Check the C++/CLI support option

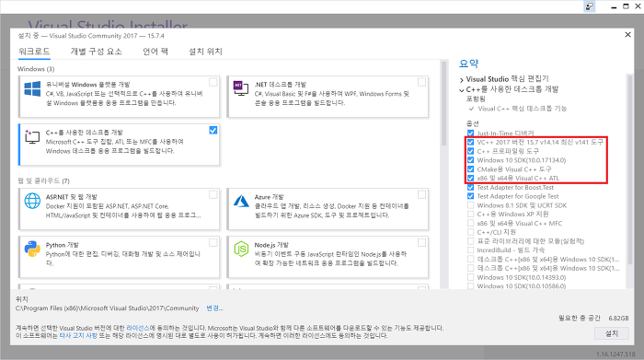tap(471, 232)
